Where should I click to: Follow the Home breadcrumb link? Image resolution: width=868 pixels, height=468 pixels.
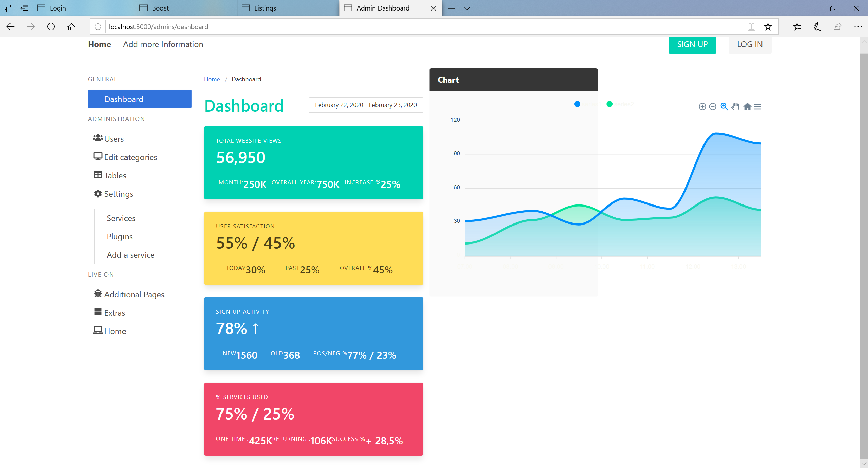click(x=212, y=79)
